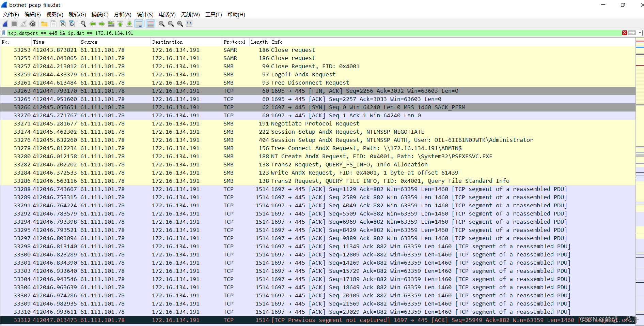Viewport: 644px width, 326px height.
Task: Select packet 33263 FIN, ACK row
Action: (318, 91)
